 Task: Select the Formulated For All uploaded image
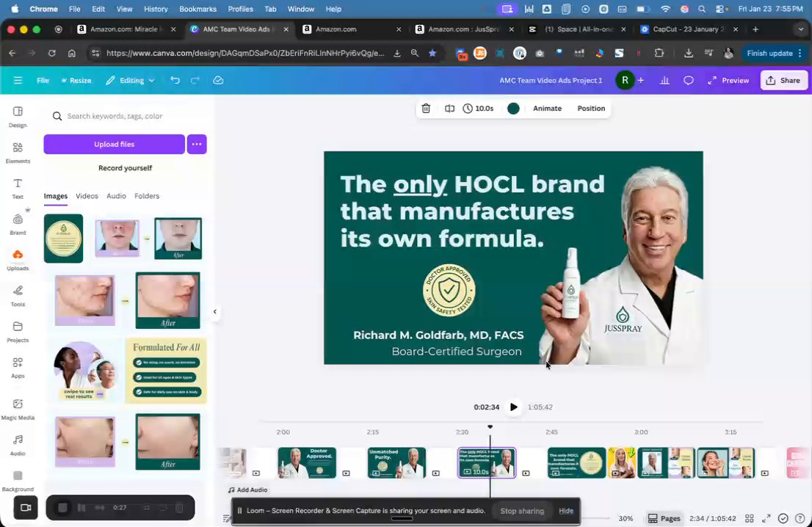coord(166,371)
